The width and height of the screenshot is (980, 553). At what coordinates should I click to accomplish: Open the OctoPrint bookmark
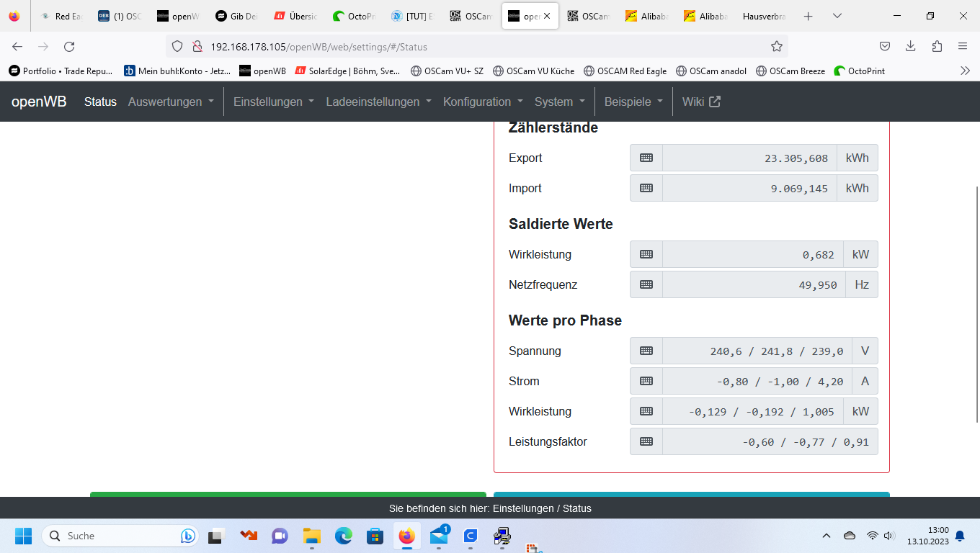coord(860,71)
